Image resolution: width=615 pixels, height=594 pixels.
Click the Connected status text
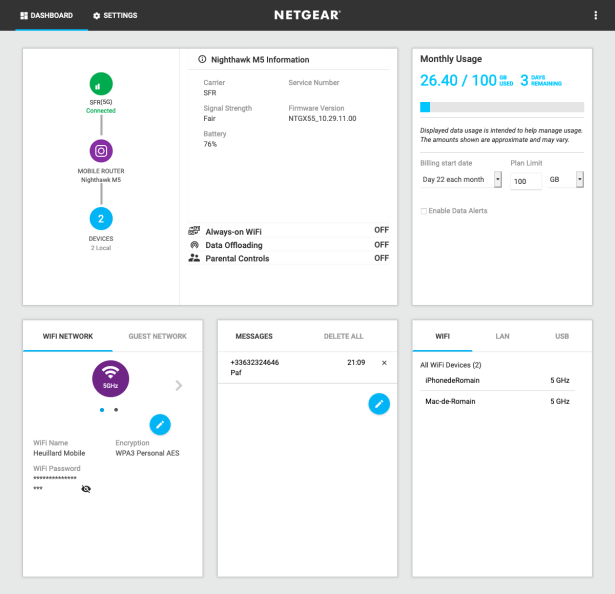101,111
